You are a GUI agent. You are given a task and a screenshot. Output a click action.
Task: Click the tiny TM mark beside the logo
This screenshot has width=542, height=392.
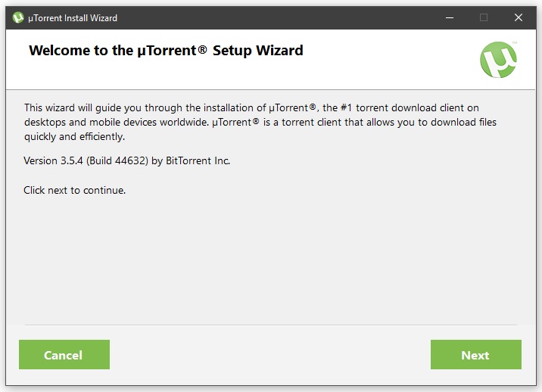(514, 42)
